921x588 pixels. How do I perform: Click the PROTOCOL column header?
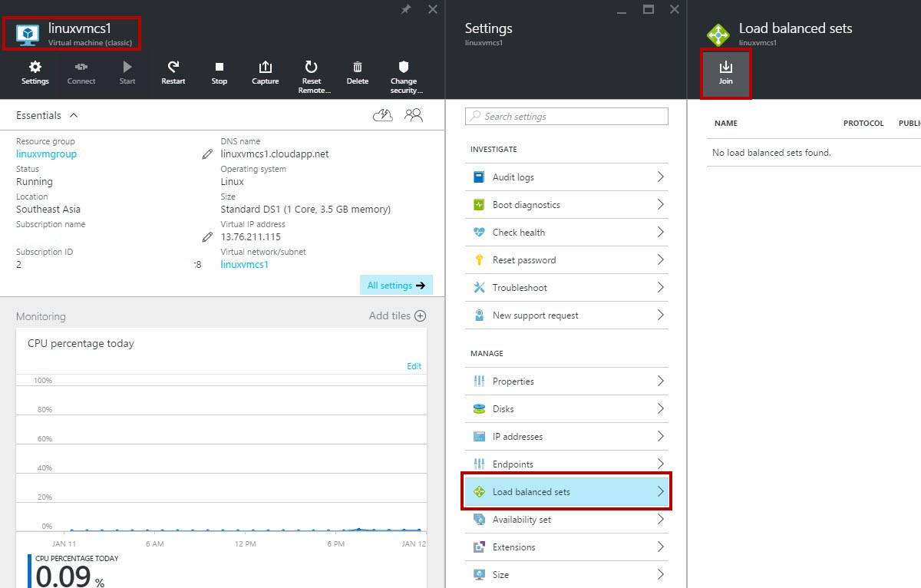tap(863, 123)
